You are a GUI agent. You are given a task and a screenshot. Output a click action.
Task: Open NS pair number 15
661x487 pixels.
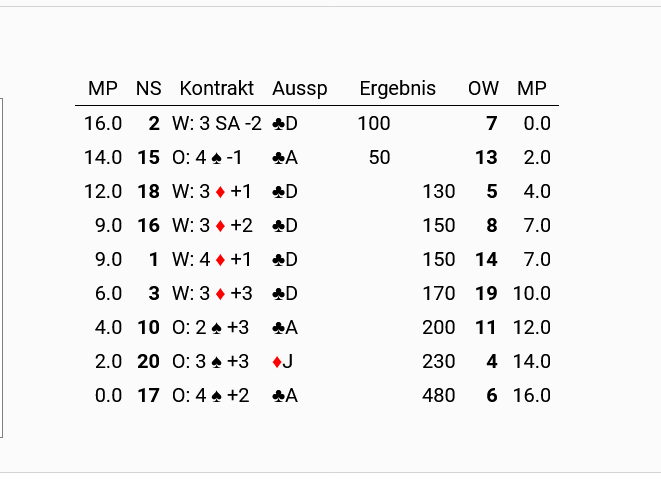pos(148,158)
